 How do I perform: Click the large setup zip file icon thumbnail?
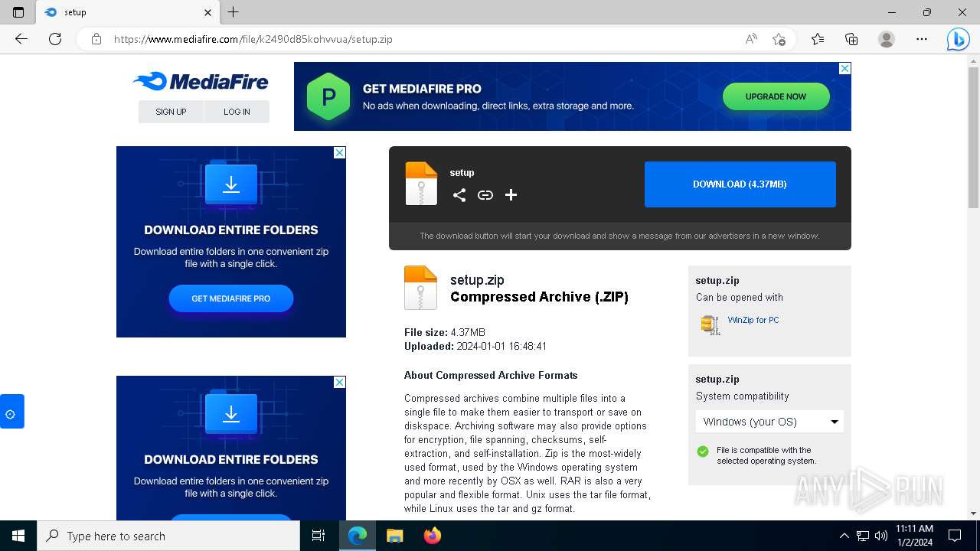tap(420, 288)
